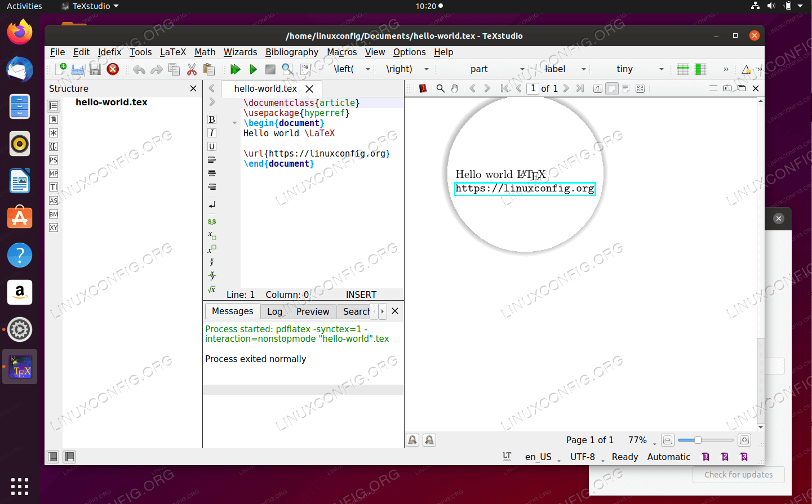Open the File menu
This screenshot has height=504, width=812.
[57, 52]
